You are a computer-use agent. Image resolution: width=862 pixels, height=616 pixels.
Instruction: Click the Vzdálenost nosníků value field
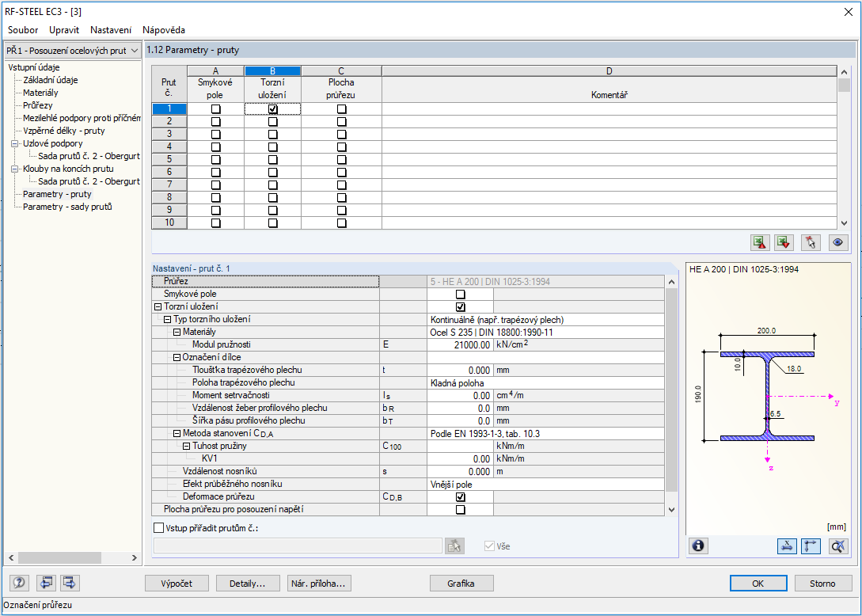click(460, 471)
